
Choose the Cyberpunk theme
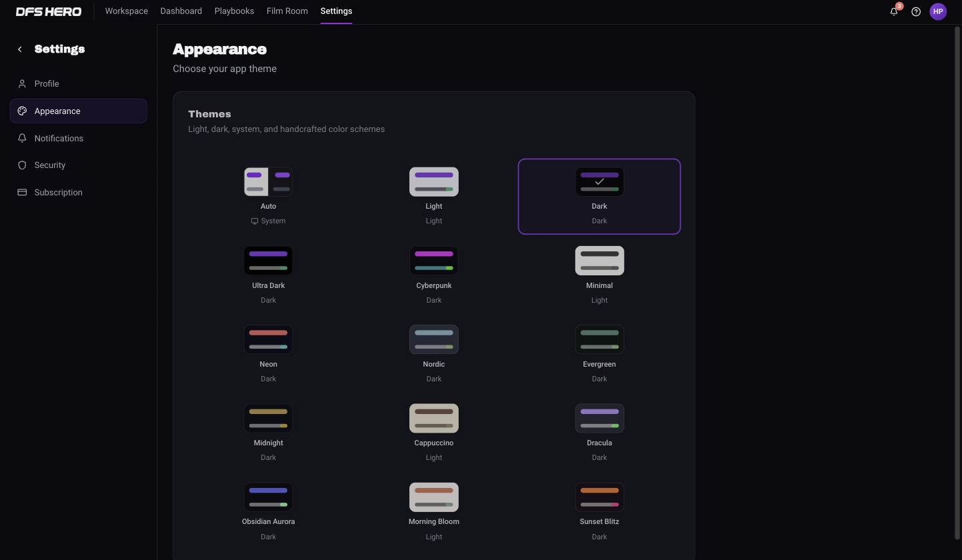click(x=434, y=275)
